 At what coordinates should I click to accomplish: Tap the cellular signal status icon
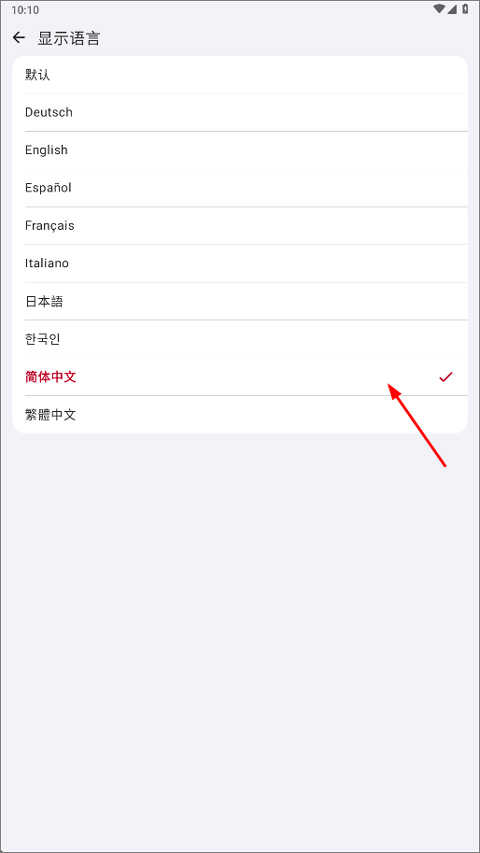[452, 9]
